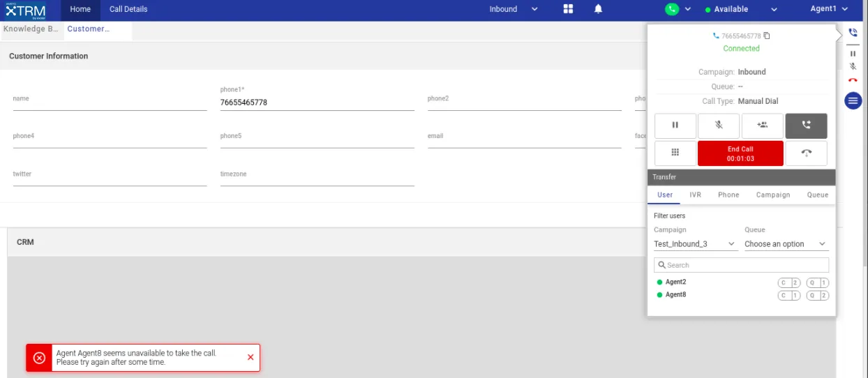Select Agent2 from the user list

675,282
